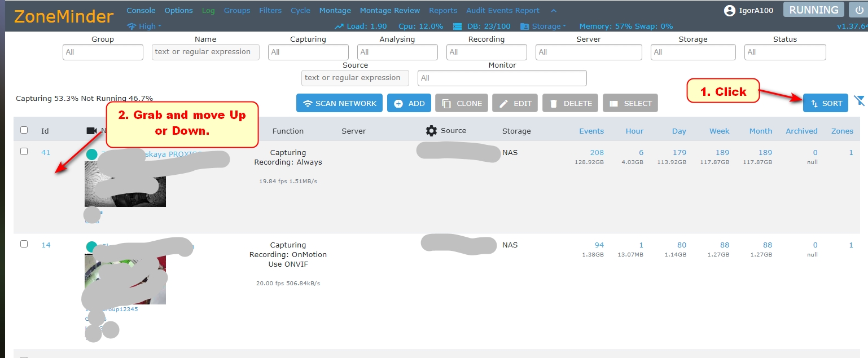Click the Clone button
The image size is (868, 358).
pos(462,103)
